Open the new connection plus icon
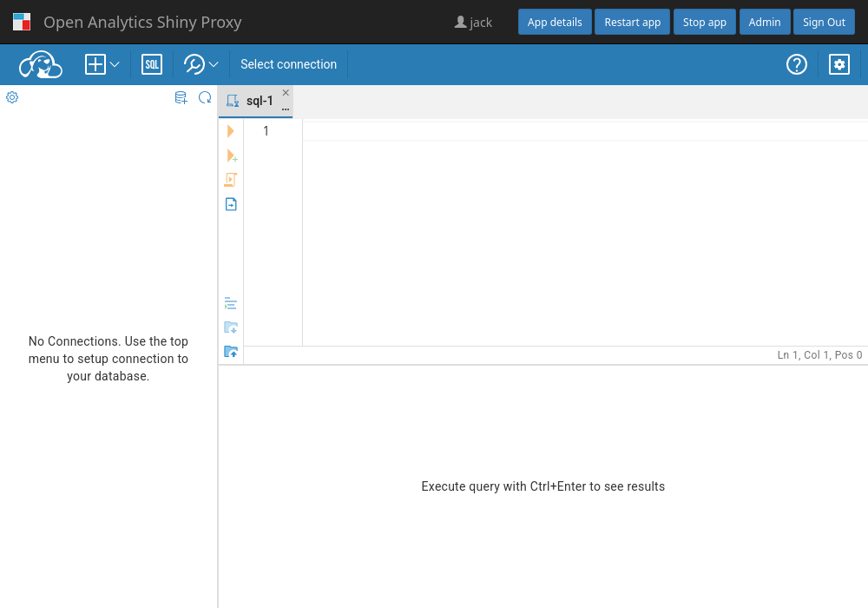Viewport: 868px width, 608px height. click(95, 64)
